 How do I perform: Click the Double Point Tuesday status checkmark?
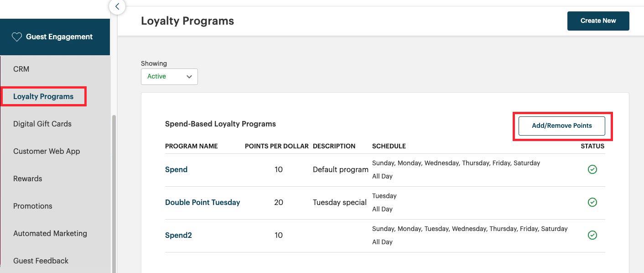click(x=592, y=202)
